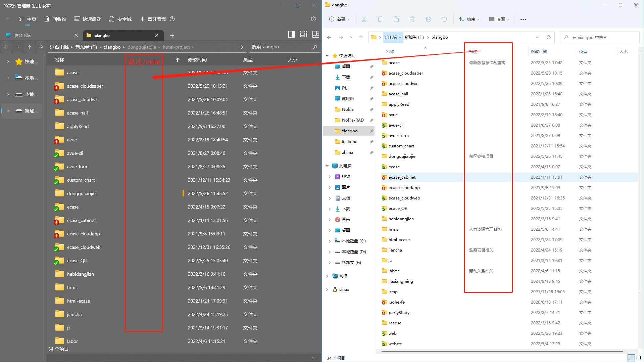The width and height of the screenshot is (644, 362).
Task: Go up one level in Explorer
Action: click(361, 37)
